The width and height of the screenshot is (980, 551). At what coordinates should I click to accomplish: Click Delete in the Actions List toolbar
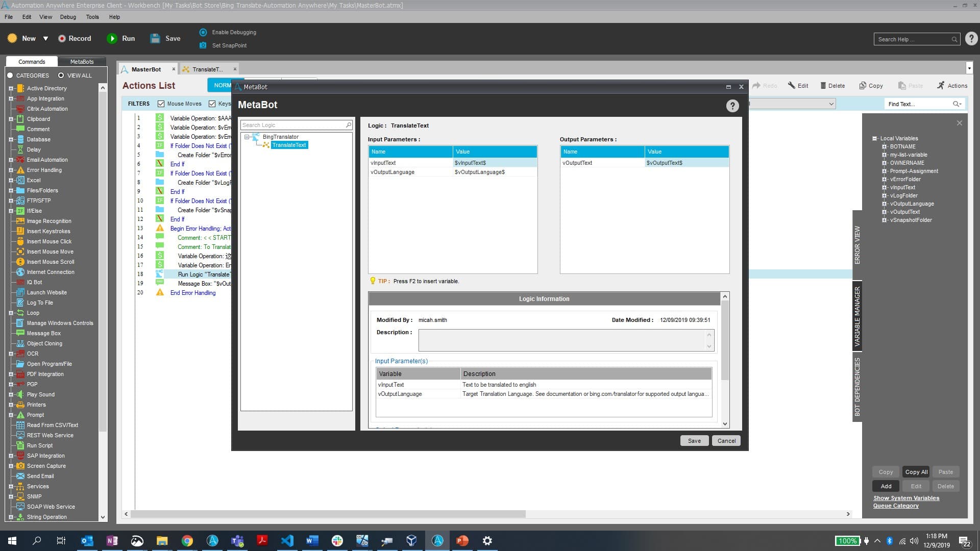click(x=832, y=86)
